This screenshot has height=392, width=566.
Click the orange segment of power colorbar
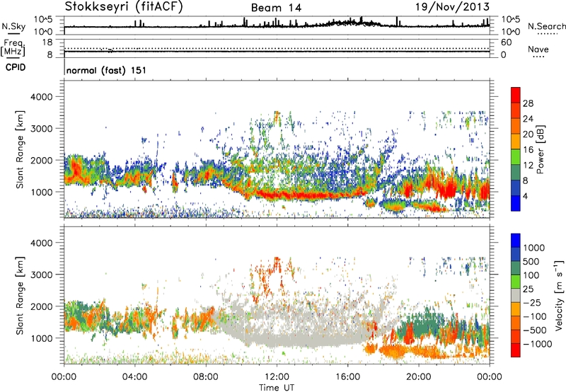pos(516,126)
